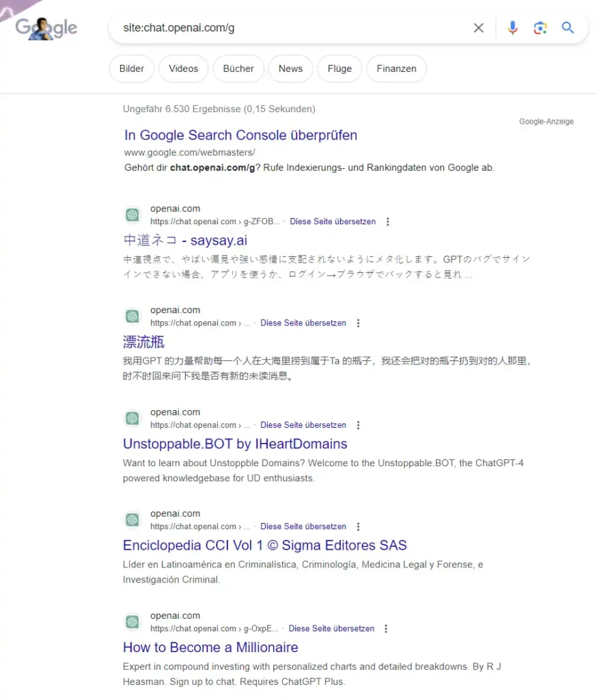Open the three-dot menu for the 中道ネコ result

387,221
